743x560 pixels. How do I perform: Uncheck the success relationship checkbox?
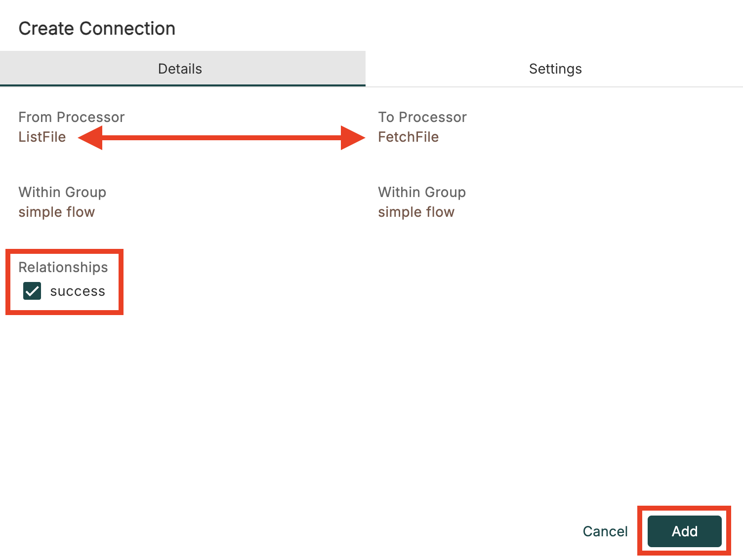pos(32,291)
